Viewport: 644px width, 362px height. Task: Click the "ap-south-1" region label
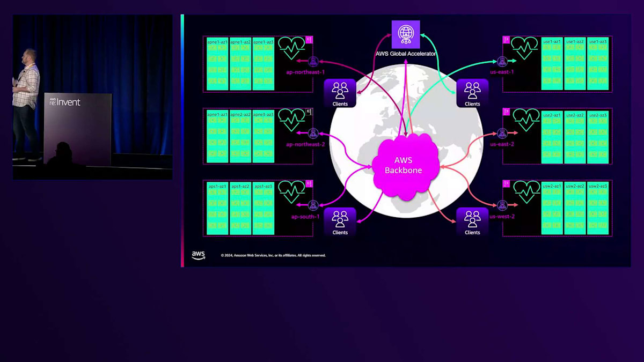[305, 217]
